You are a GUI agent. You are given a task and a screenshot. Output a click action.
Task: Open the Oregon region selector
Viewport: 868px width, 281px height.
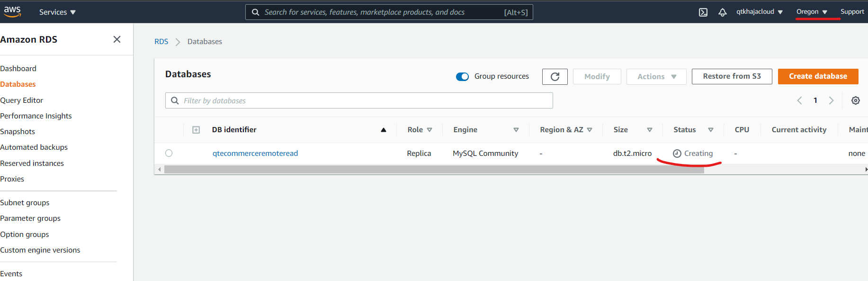click(812, 12)
